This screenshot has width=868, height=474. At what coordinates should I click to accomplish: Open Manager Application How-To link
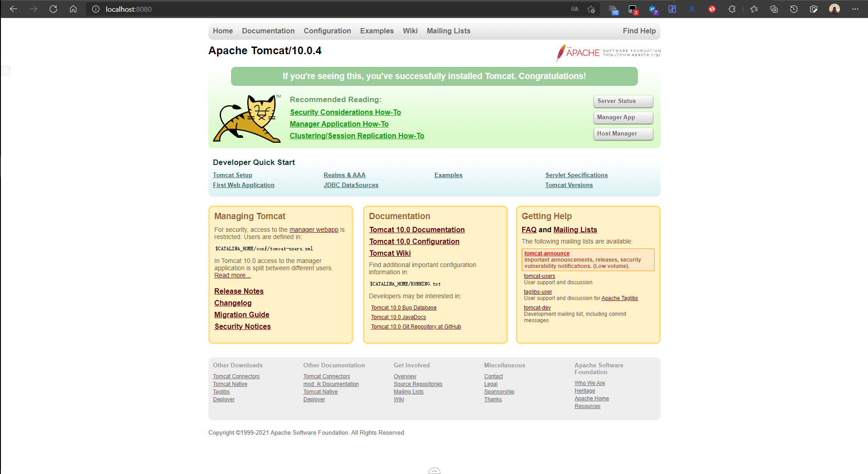(339, 124)
